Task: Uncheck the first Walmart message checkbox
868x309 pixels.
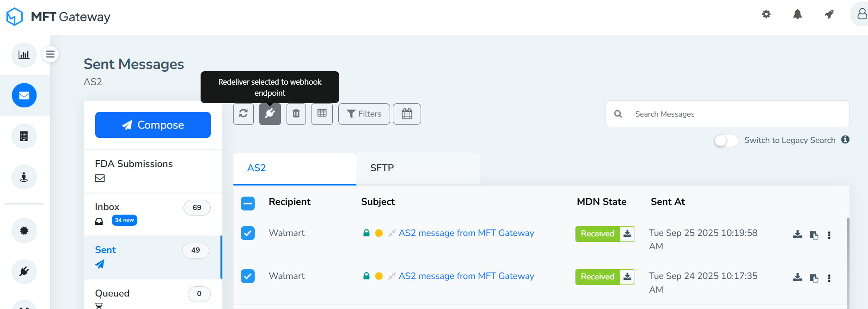Action: coord(248,233)
